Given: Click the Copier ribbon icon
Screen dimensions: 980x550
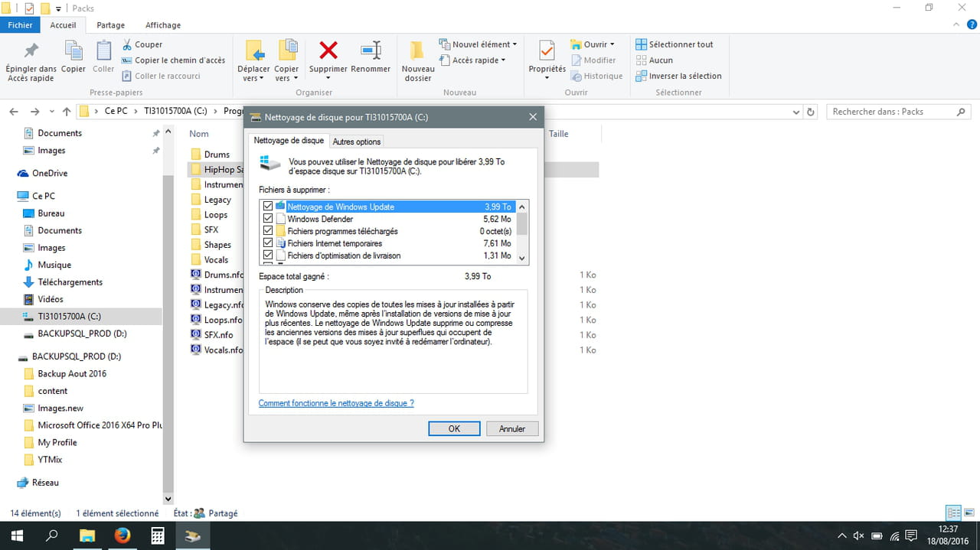Looking at the screenshot, I should click(73, 51).
